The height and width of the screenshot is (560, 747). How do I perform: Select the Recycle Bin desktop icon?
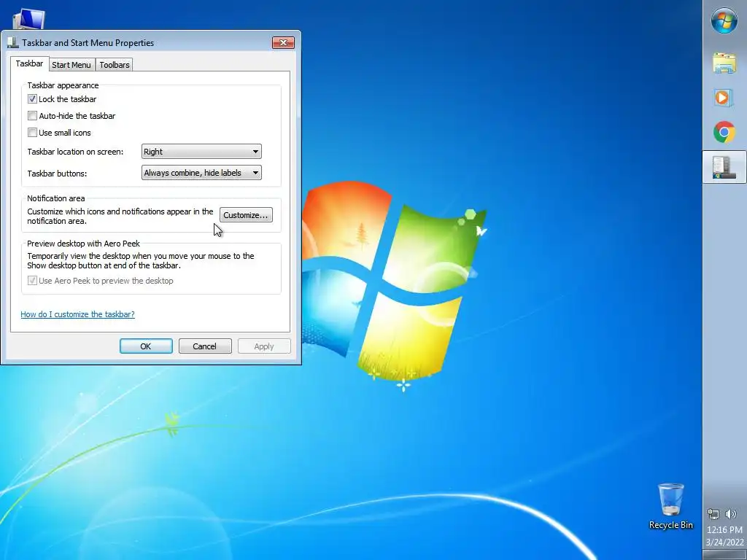coord(671,506)
